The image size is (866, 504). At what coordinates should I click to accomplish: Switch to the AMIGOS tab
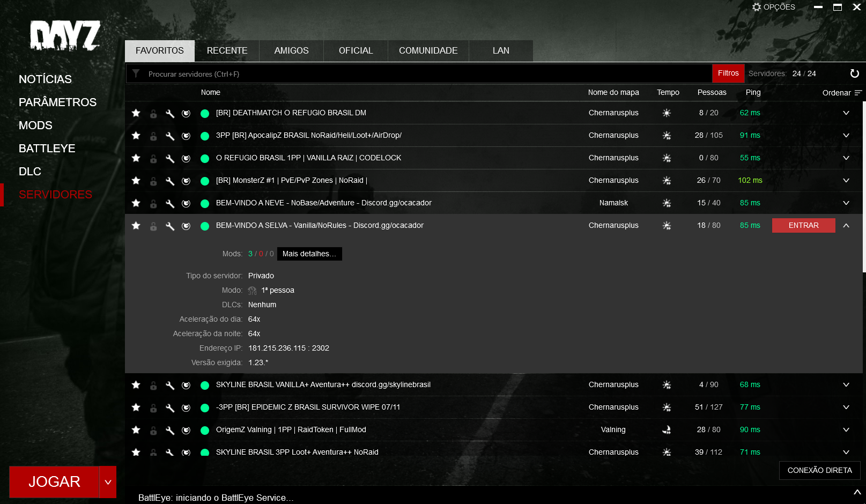coord(292,51)
